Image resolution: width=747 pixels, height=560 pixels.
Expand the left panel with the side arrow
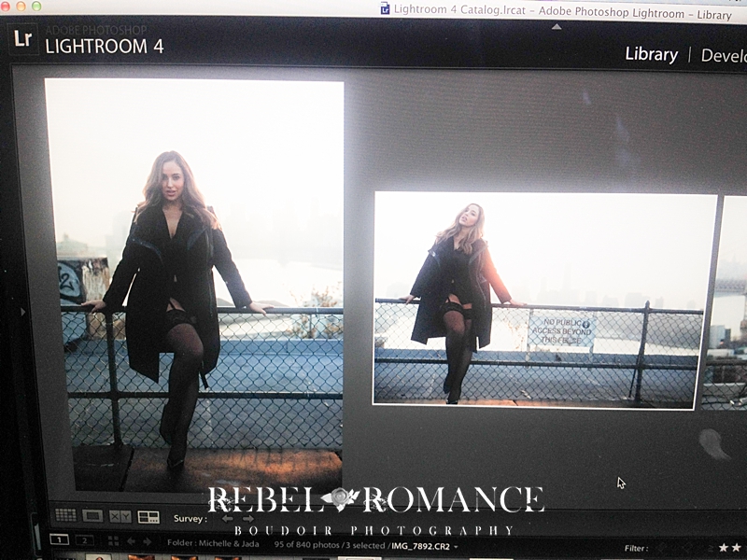click(x=22, y=311)
